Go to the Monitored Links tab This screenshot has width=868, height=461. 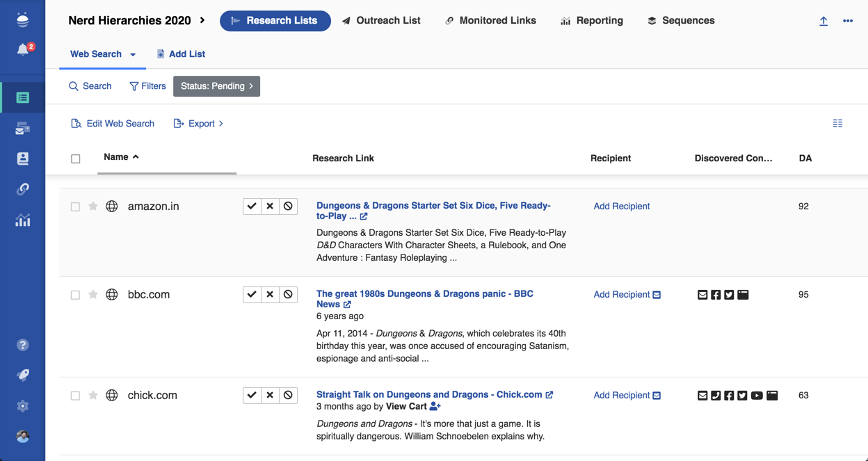[490, 21]
